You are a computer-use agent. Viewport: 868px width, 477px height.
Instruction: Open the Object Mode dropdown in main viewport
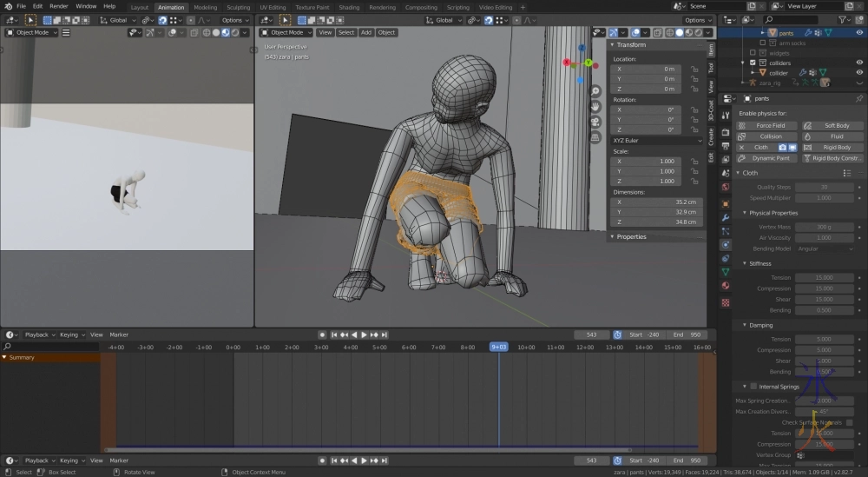(x=286, y=32)
